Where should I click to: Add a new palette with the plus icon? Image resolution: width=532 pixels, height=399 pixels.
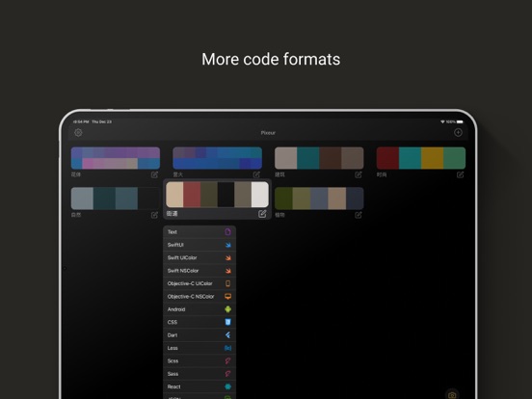pyautogui.click(x=458, y=133)
